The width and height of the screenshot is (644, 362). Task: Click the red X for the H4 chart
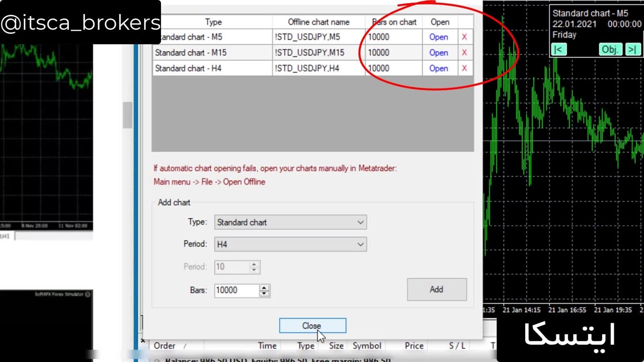(464, 68)
